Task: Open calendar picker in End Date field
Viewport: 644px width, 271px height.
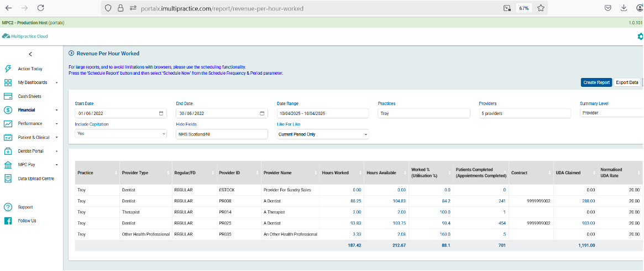Action: (262, 113)
